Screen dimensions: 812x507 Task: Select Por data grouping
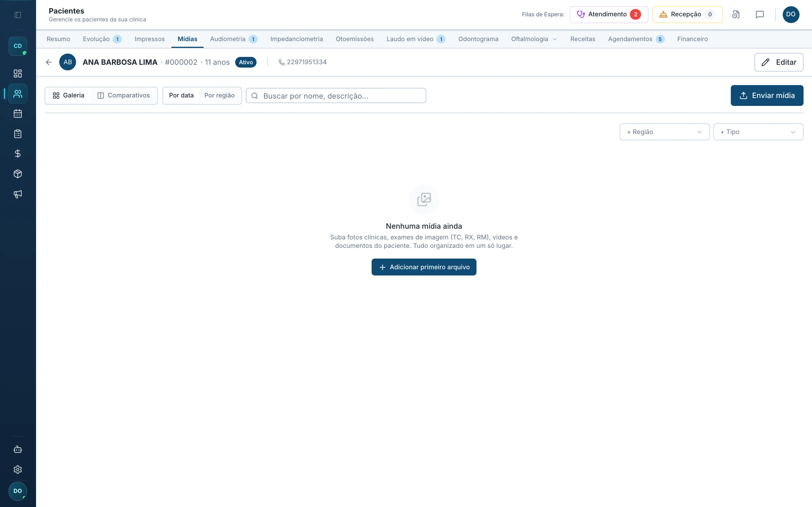(181, 95)
